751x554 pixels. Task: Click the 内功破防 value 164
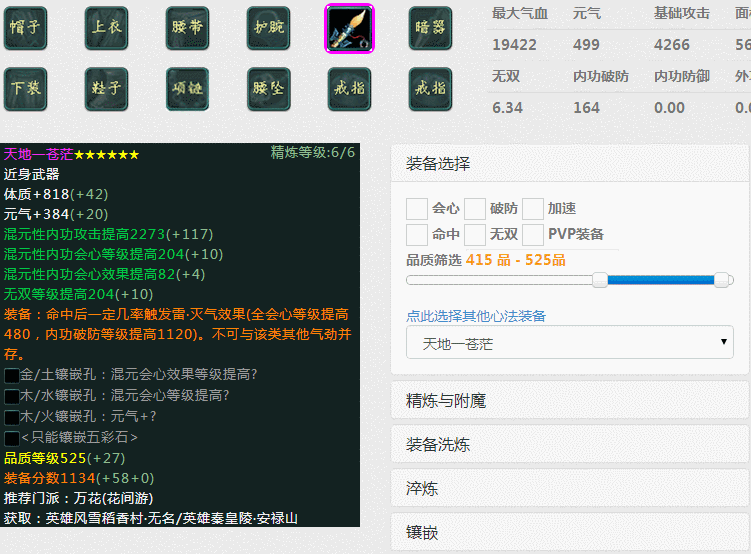pyautogui.click(x=586, y=108)
